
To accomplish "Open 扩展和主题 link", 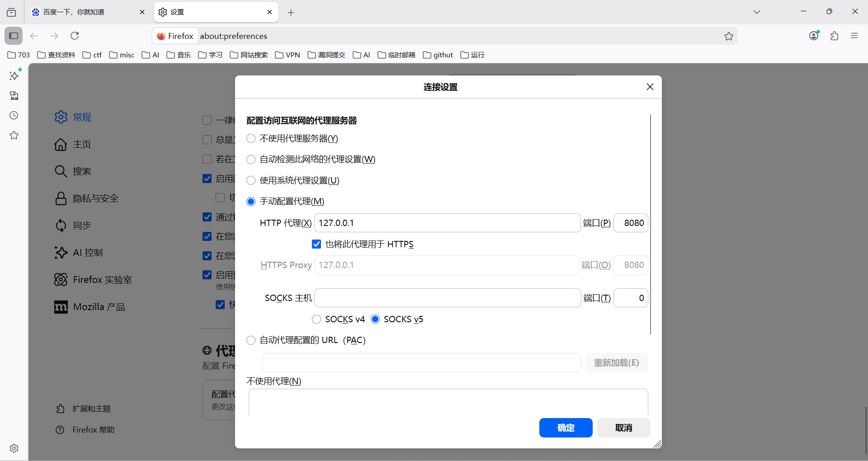I will 83,409.
